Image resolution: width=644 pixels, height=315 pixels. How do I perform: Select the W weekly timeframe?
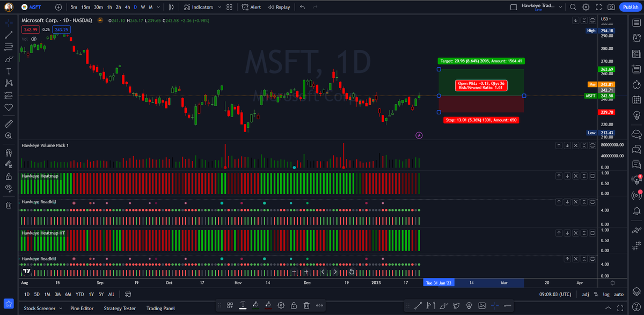click(x=143, y=7)
